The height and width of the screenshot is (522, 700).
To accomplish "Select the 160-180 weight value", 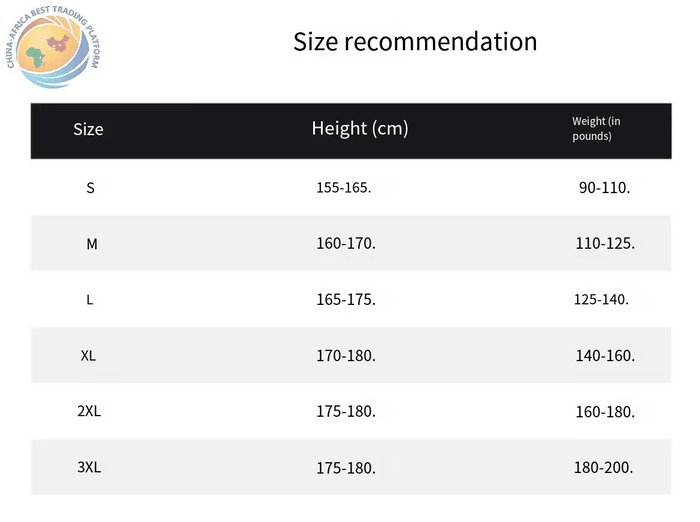I will [605, 412].
